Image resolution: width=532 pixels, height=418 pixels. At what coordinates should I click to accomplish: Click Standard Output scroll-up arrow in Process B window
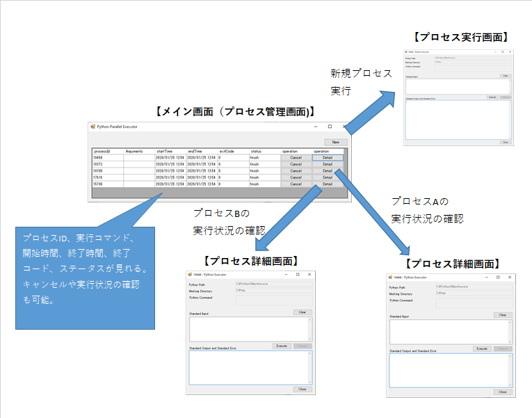click(x=309, y=353)
